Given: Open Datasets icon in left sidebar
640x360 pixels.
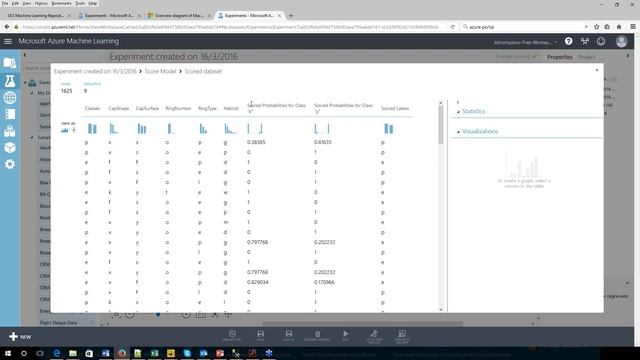Looking at the screenshot, I should pyautogui.click(x=10, y=131).
